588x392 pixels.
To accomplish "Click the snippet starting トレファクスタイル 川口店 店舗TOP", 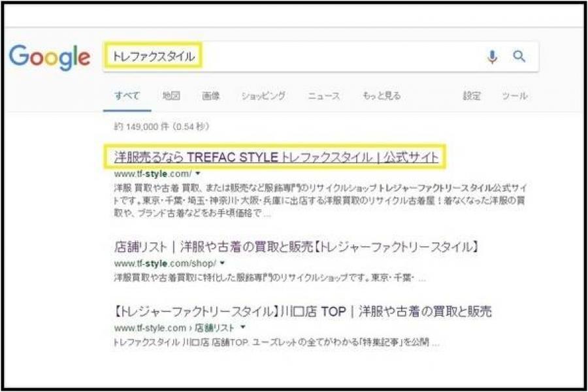I will tap(276, 342).
